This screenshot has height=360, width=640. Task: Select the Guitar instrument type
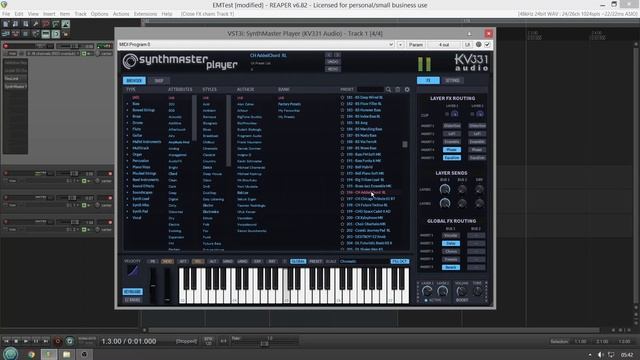point(137,135)
